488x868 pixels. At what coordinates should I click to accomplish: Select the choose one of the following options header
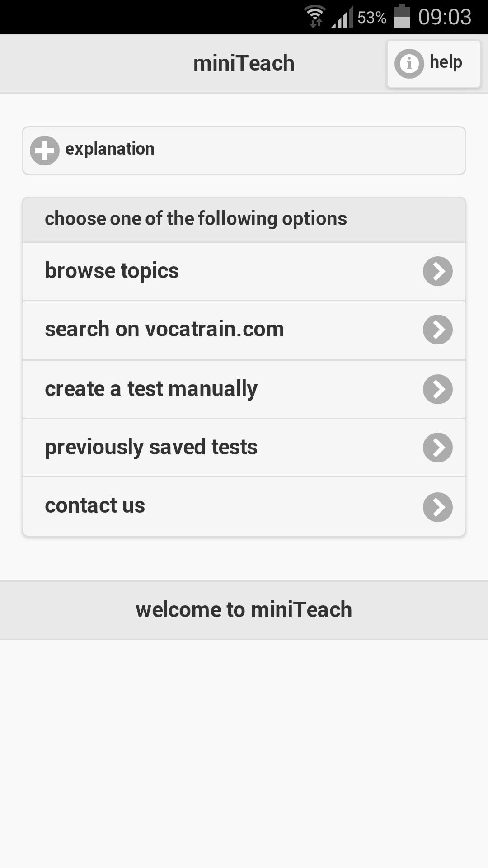pyautogui.click(x=196, y=218)
